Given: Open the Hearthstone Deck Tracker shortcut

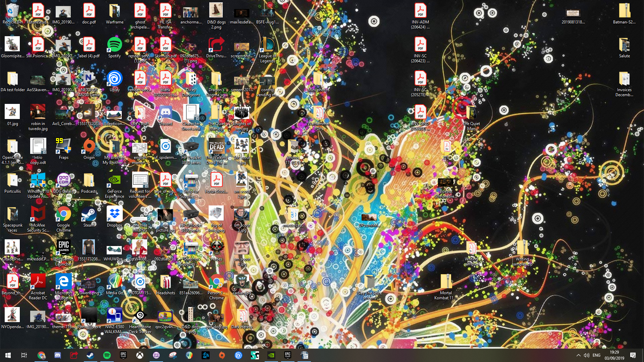Looking at the screenshot, I should pos(140,321).
